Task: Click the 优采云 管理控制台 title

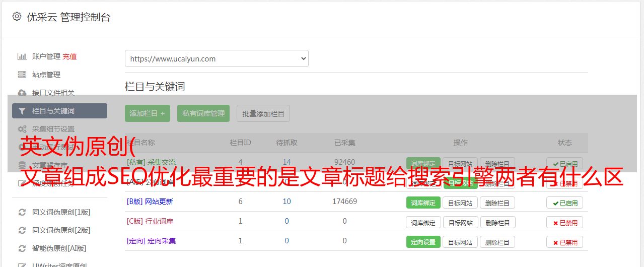Action: pyautogui.click(x=68, y=17)
